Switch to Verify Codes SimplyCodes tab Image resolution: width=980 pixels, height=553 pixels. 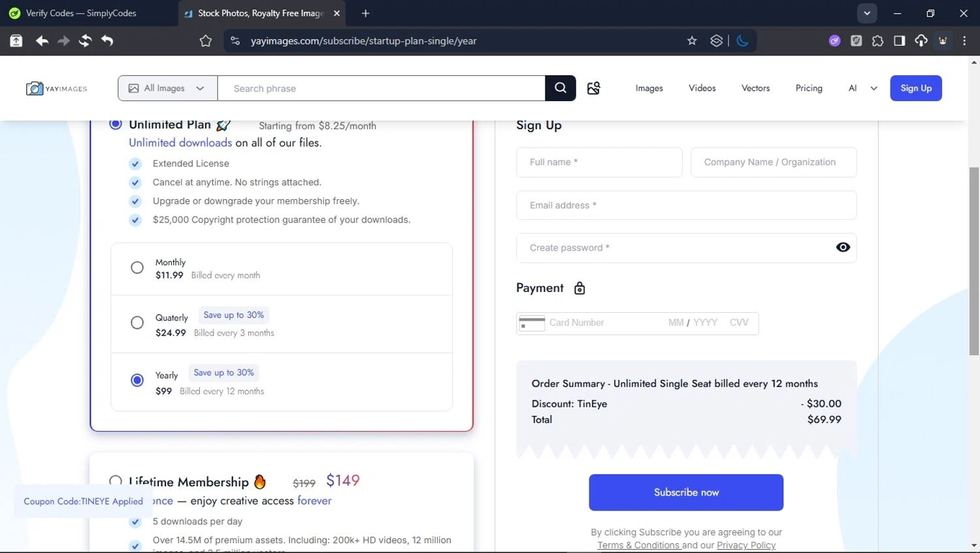89,13
